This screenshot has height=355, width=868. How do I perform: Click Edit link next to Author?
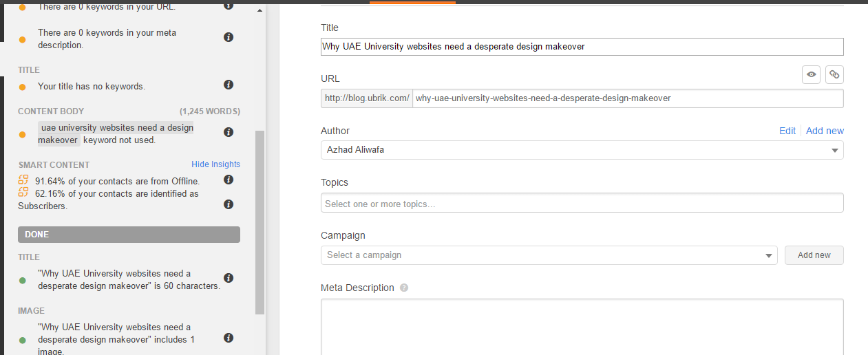787,131
